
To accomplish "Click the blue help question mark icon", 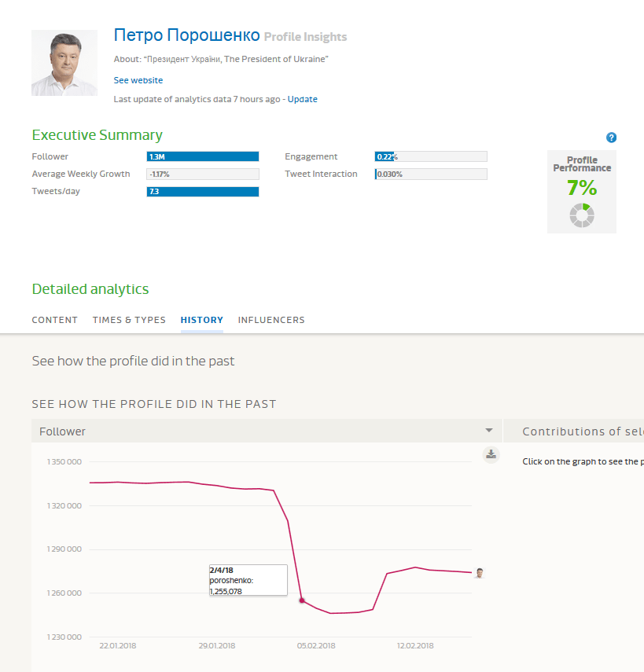I will tap(612, 138).
